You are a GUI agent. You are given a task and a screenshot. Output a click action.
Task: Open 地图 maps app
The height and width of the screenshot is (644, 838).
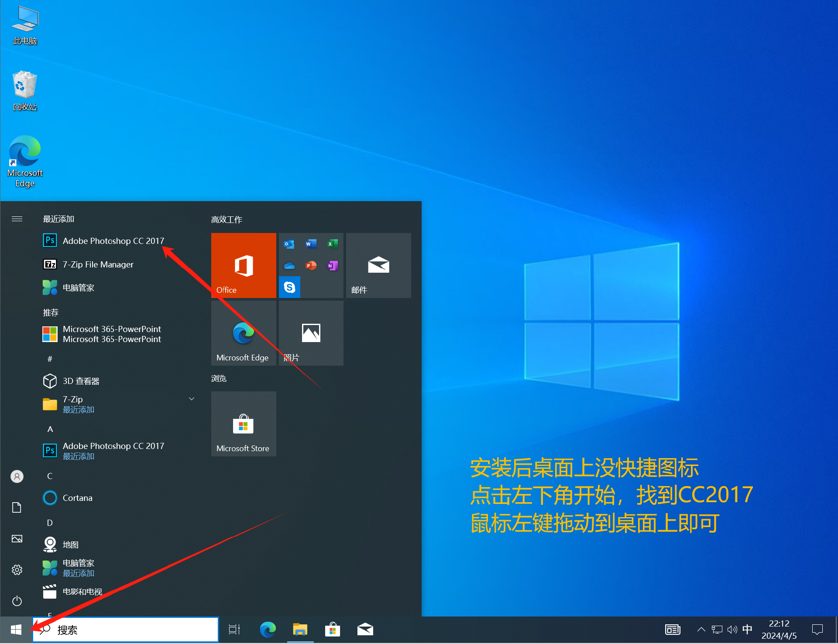(x=118, y=545)
